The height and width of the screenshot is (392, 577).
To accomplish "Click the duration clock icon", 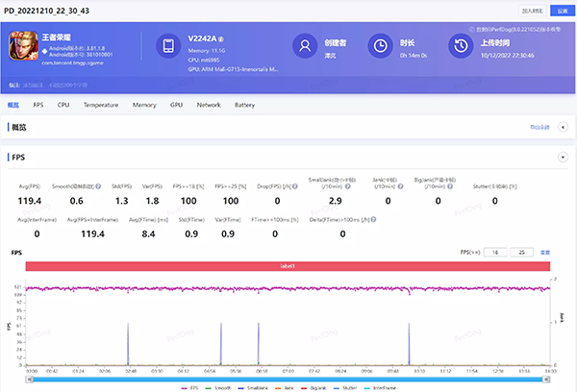I will coord(381,46).
